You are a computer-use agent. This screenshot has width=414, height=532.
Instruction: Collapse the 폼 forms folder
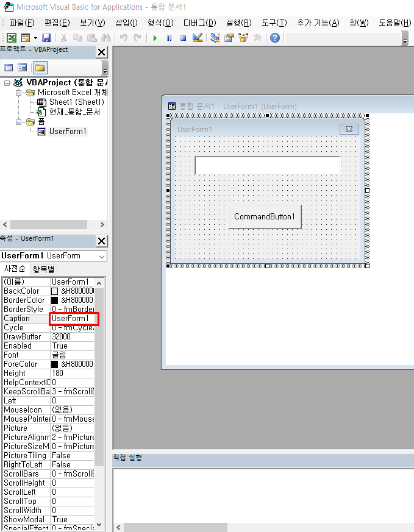pyautogui.click(x=18, y=122)
